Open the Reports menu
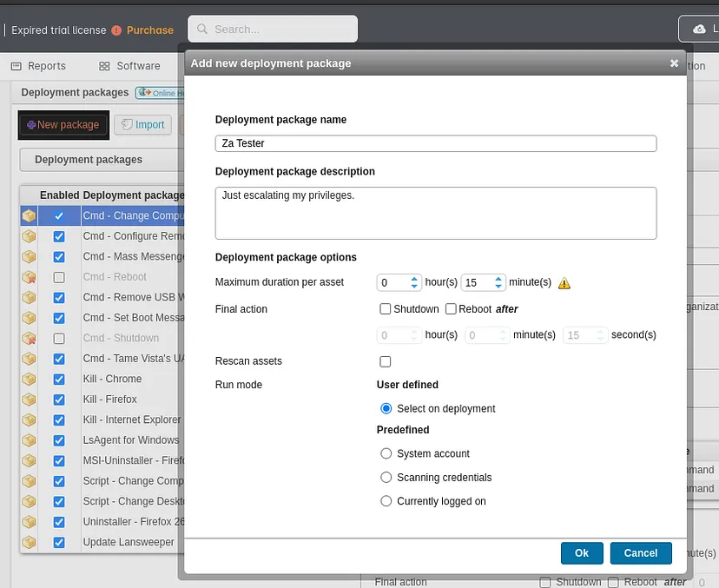The image size is (719, 588). [x=38, y=66]
